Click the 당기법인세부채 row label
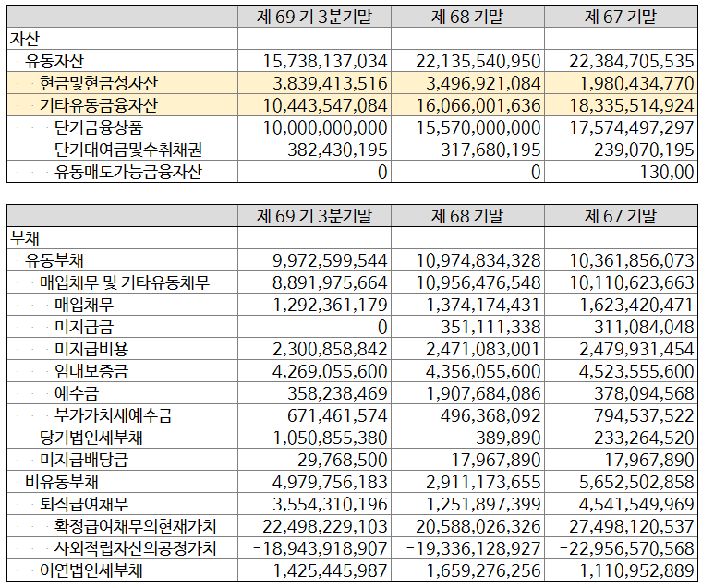Image resolution: width=702 pixels, height=588 pixels. (91, 438)
